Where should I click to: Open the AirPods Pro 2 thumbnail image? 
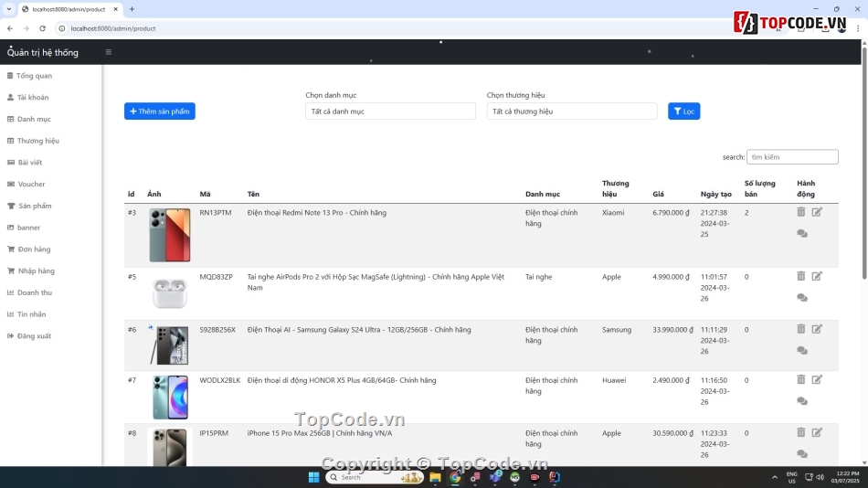[170, 293]
